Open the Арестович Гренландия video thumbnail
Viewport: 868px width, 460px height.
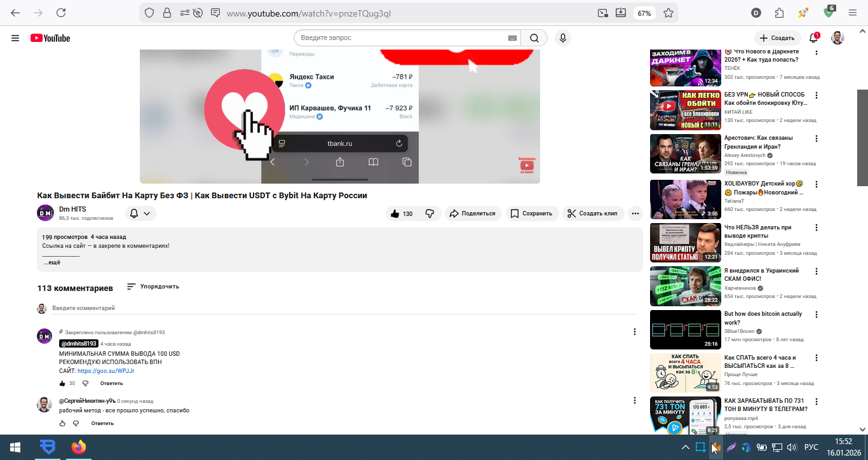point(685,153)
